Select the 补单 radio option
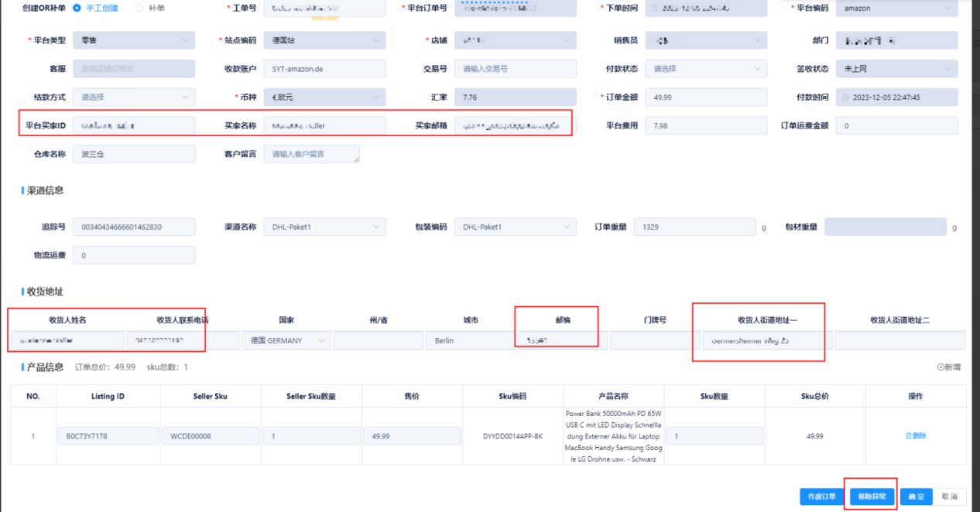 (139, 8)
